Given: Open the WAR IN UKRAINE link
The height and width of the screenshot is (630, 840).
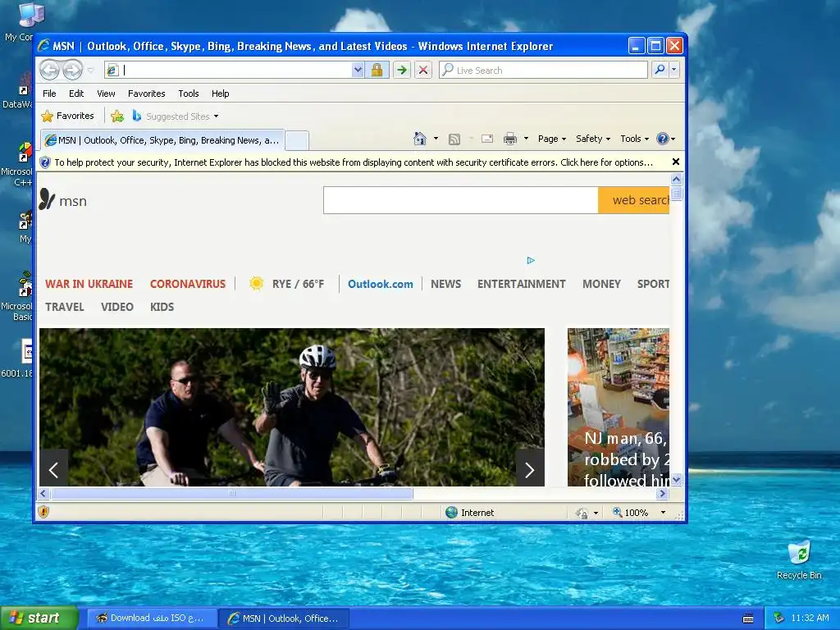Looking at the screenshot, I should tap(89, 284).
